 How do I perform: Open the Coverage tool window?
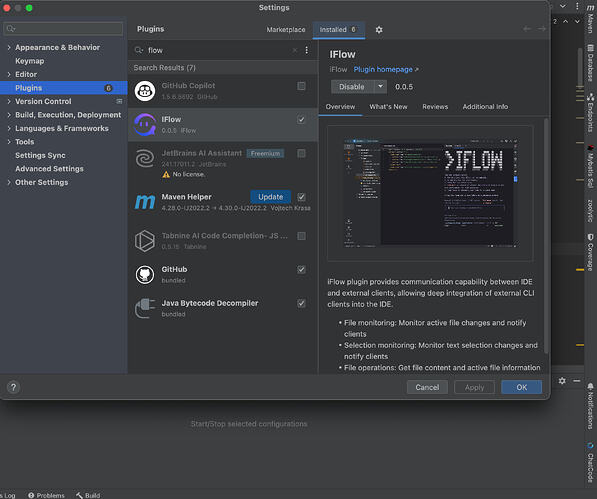tap(590, 252)
